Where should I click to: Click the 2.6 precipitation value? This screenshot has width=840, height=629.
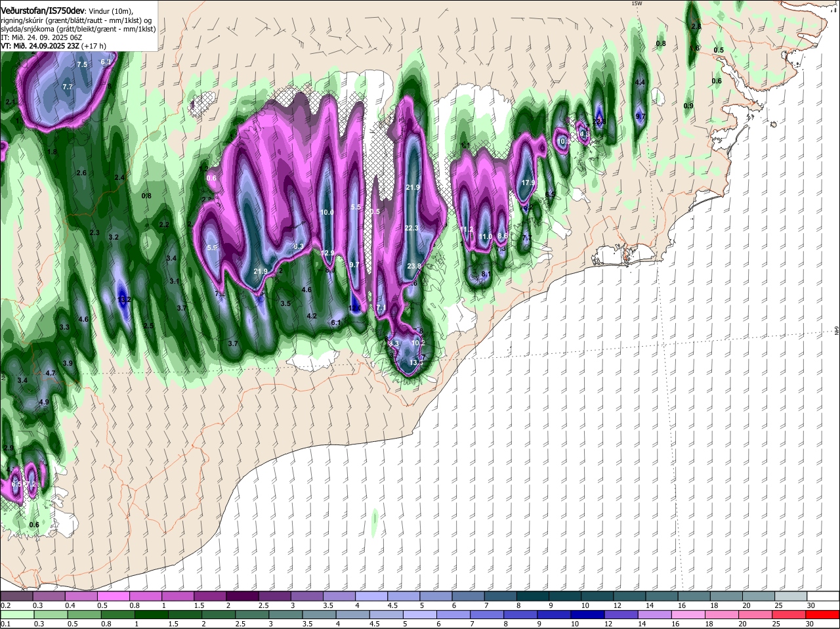[81, 173]
